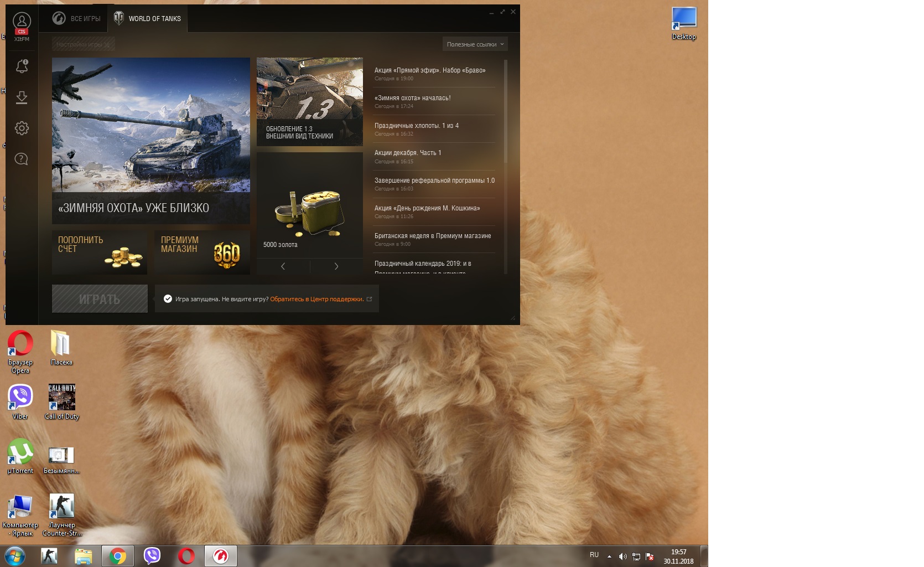This screenshot has width=924, height=567.
Task: Open Google Chrome from the taskbar
Action: click(117, 556)
